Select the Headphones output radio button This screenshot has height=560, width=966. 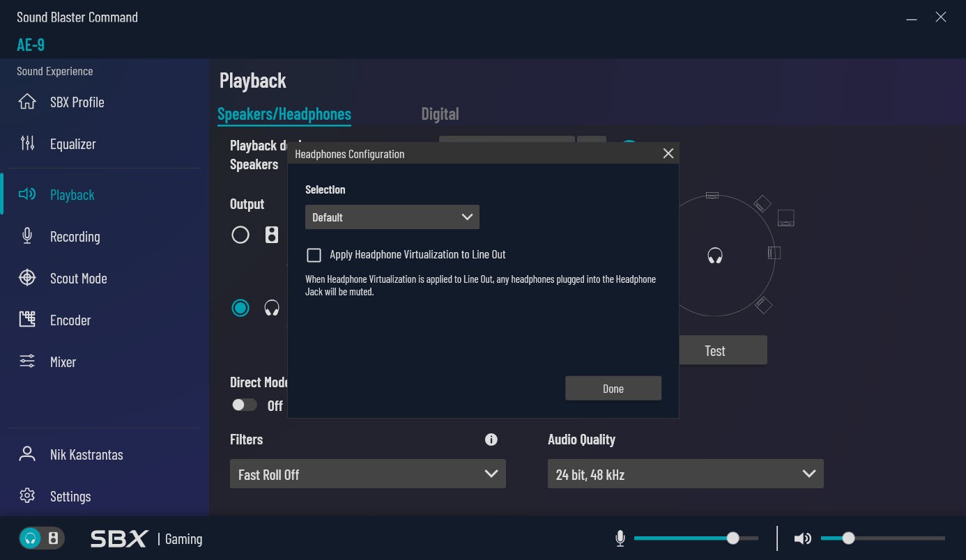240,308
